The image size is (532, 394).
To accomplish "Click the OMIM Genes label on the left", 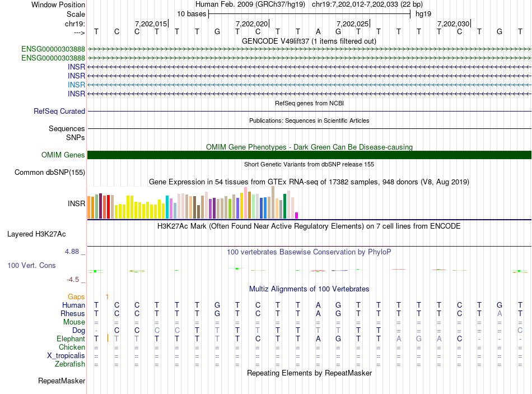I will coord(63,155).
